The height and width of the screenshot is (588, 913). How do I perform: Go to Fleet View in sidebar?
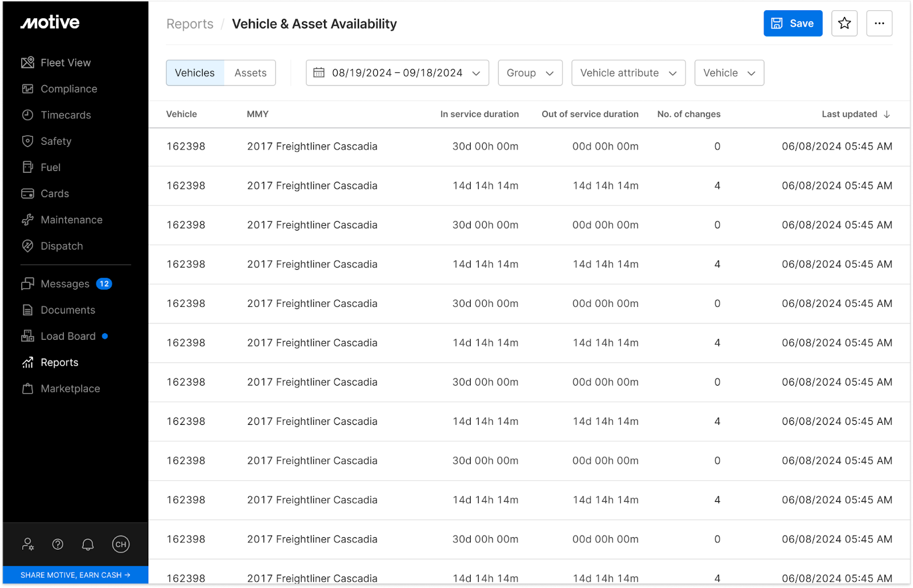pyautogui.click(x=65, y=63)
